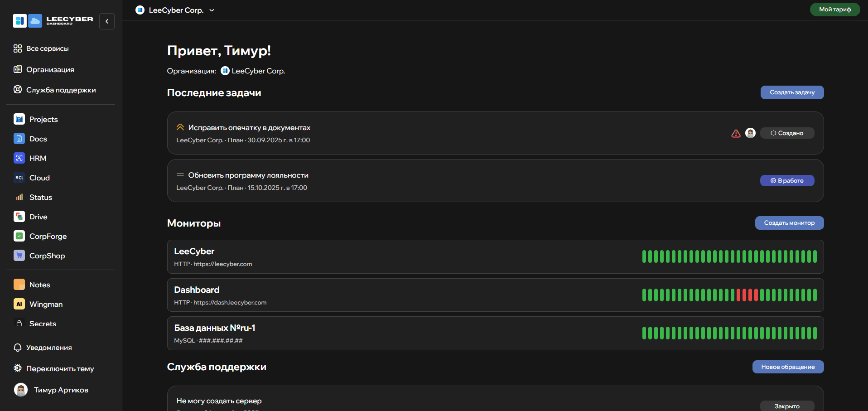The image size is (868, 411).
Task: Open the Status monitoring service
Action: [x=40, y=197]
